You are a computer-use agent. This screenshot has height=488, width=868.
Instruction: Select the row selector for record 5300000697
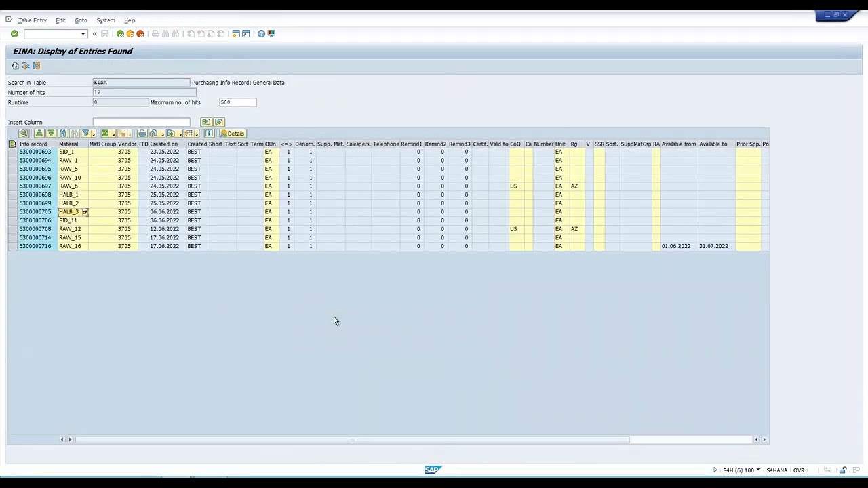(12, 186)
